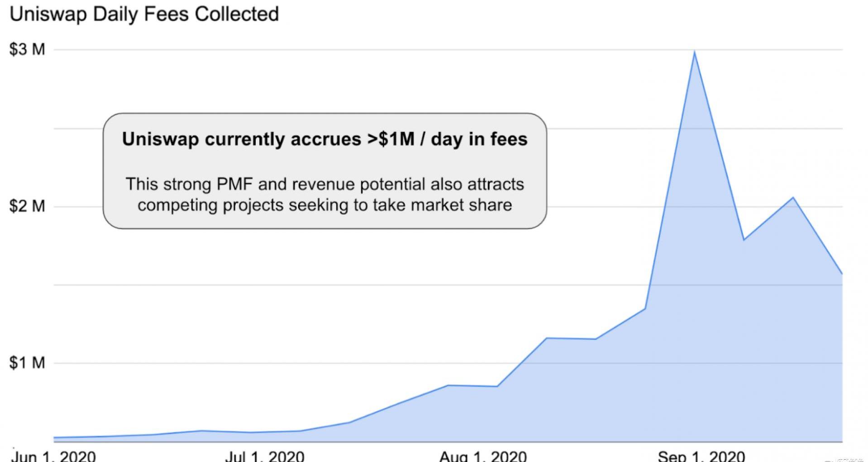Viewport: 868px width, 462px height.
Task: Click the data point just before the steep spike
Action: coord(645,308)
